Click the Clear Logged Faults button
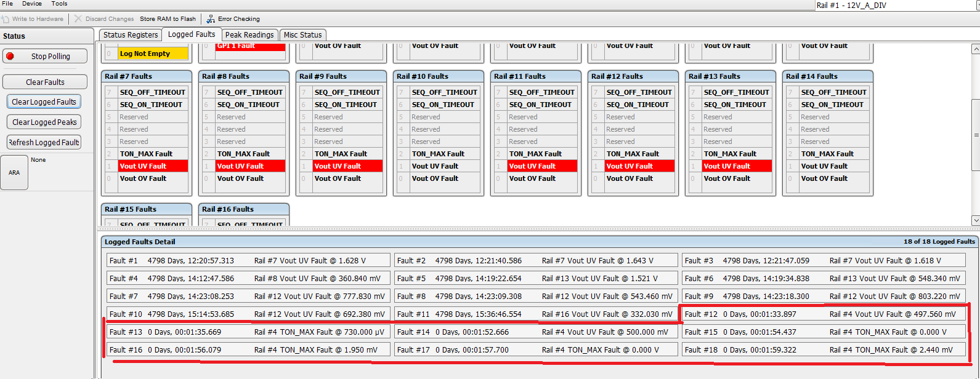 click(x=44, y=102)
